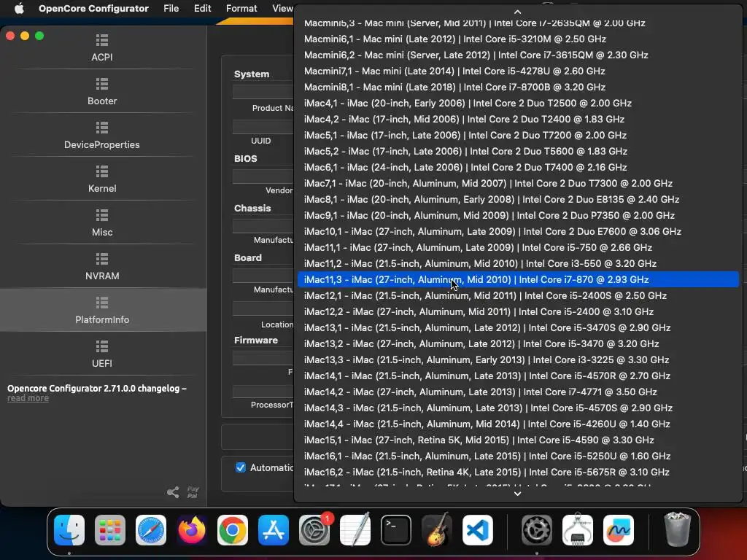Screen dimensions: 747x560
Task: Select Macmini7,1 Late 2014 model
Action: point(518,71)
